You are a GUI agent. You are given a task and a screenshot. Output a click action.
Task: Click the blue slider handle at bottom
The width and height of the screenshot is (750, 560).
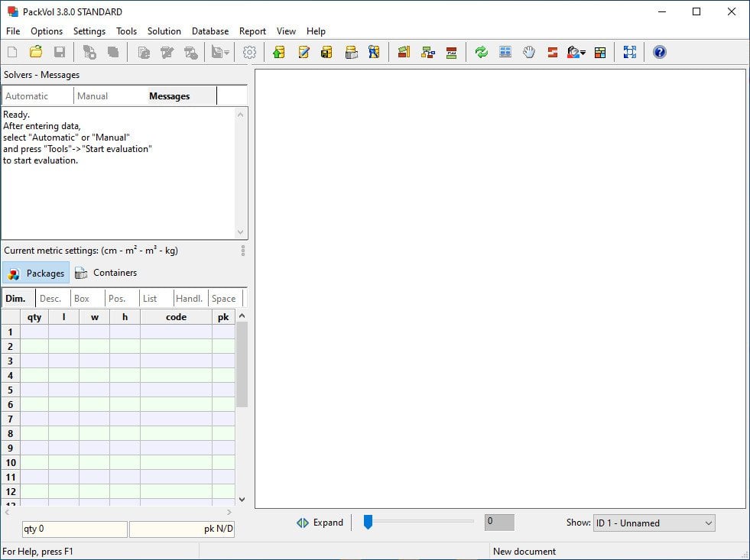pos(368,522)
